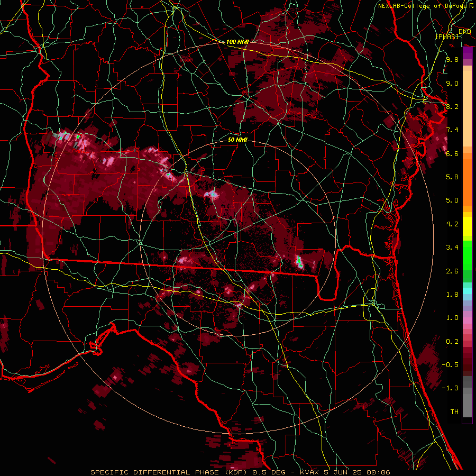Click the TH threshold label on scale
This screenshot has height=476, width=476.
click(454, 412)
